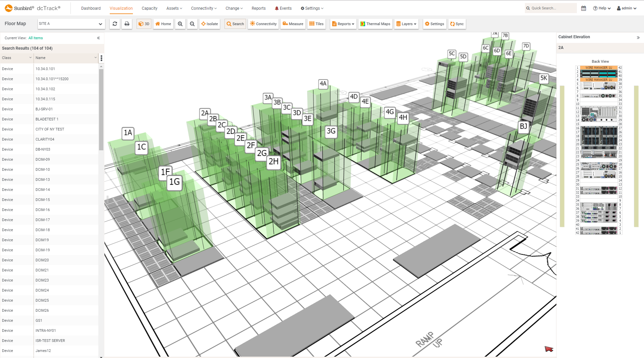
Task: Expand the Layers dropdown
Action: (406, 24)
